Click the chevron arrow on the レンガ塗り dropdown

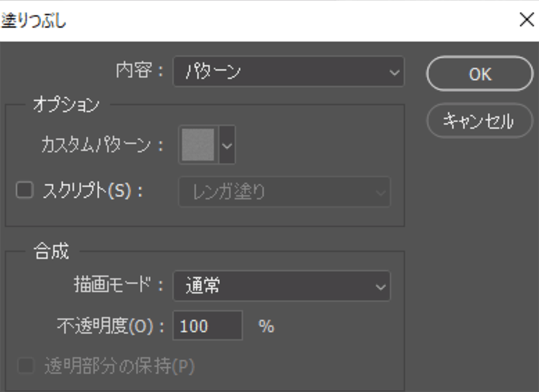380,192
